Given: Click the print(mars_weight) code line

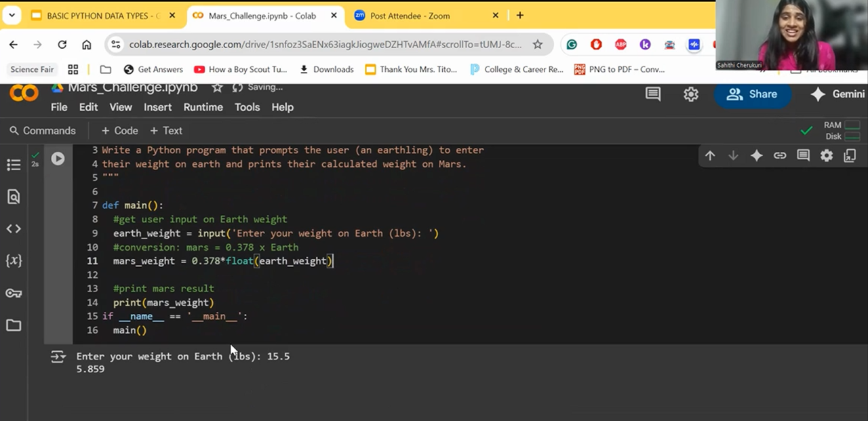Looking at the screenshot, I should (163, 302).
